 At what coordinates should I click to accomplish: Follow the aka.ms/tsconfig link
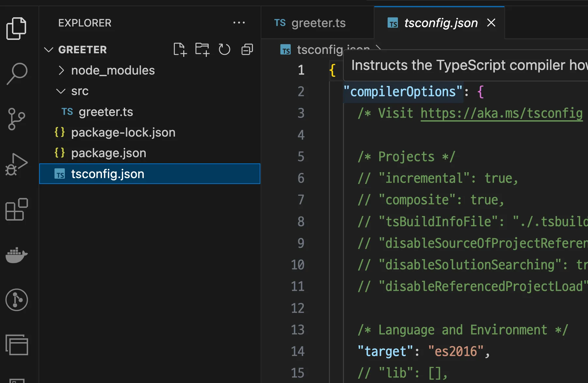(501, 113)
